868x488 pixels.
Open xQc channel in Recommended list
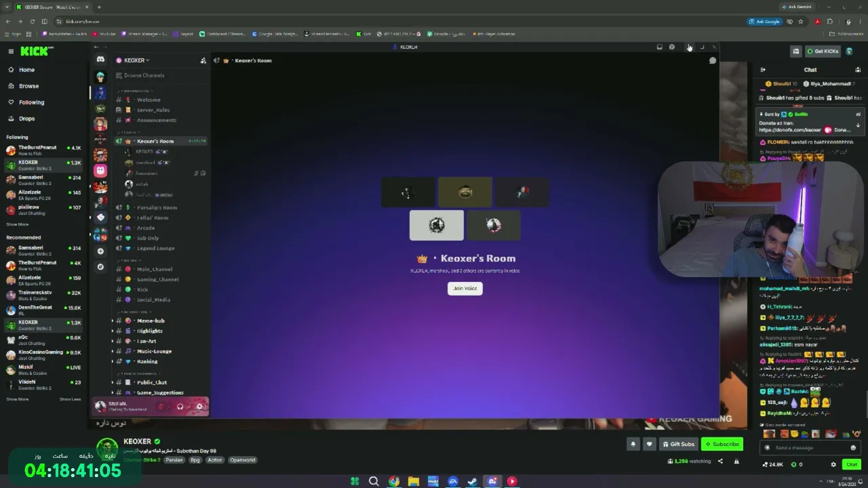43,340
